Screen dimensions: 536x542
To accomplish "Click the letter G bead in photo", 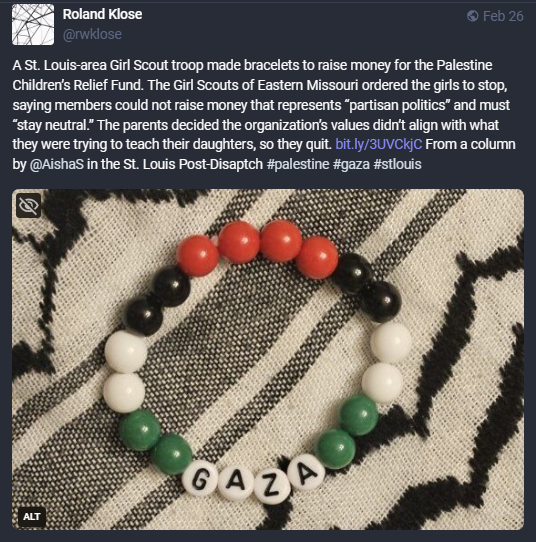I will (x=200, y=478).
